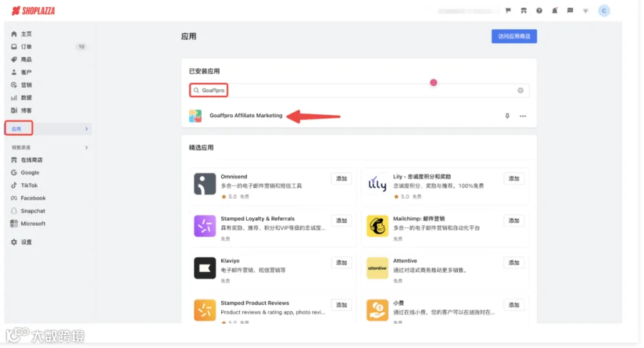Viewport: 644px width, 348px height.
Task: Open Goaffpro more options menu
Action: (523, 116)
